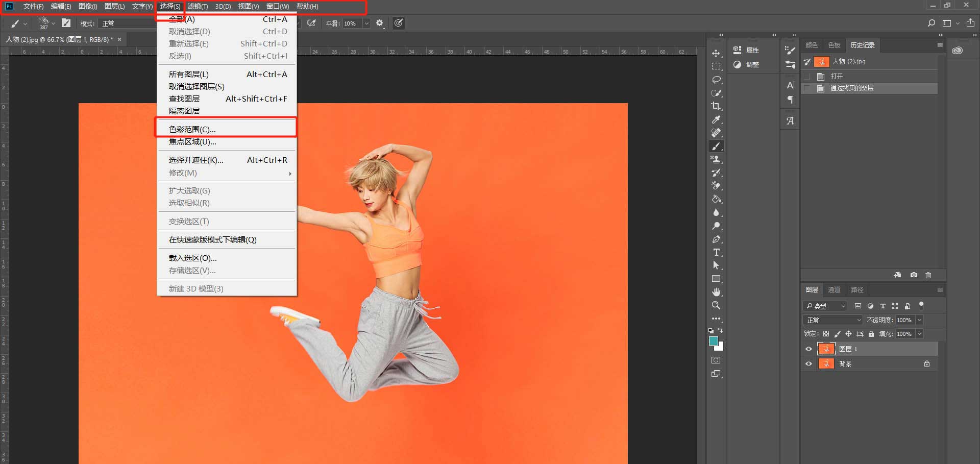This screenshot has width=980, height=464.
Task: Toggle the layer filter on/off switch
Action: (x=921, y=305)
